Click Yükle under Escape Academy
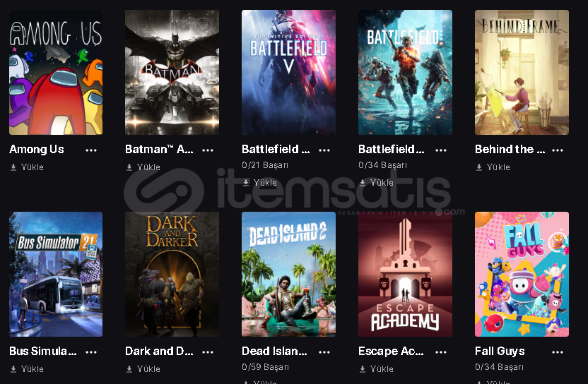 point(377,369)
